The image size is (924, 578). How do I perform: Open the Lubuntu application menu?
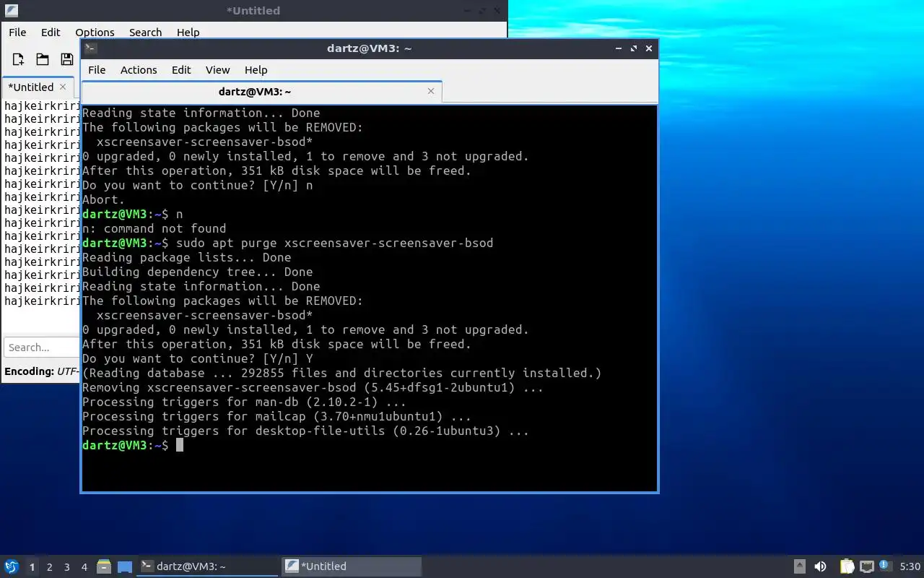12,566
